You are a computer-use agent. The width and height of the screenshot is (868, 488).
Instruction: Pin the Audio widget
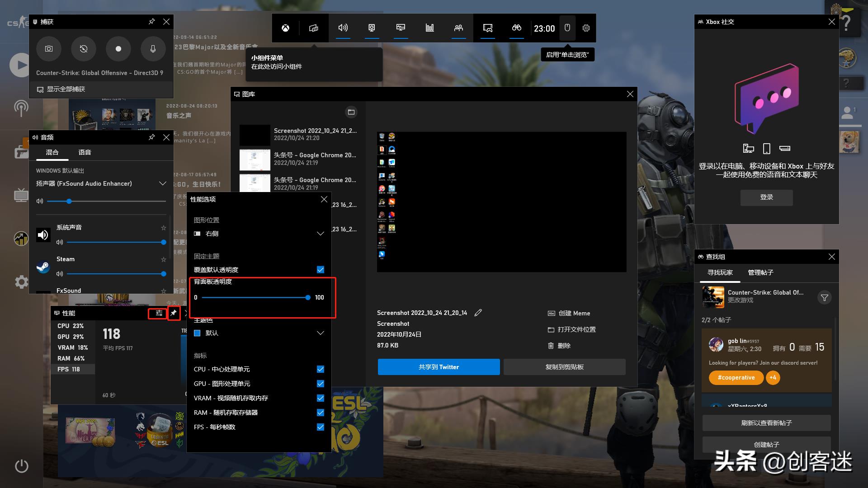click(152, 137)
